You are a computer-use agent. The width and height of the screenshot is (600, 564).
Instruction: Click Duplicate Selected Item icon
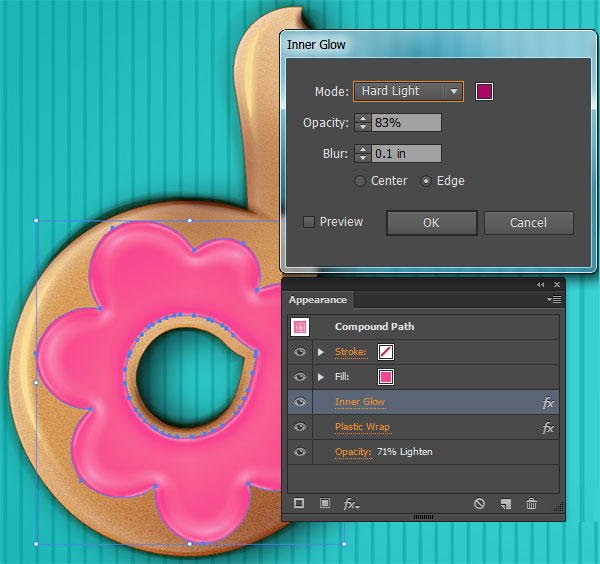tap(507, 504)
